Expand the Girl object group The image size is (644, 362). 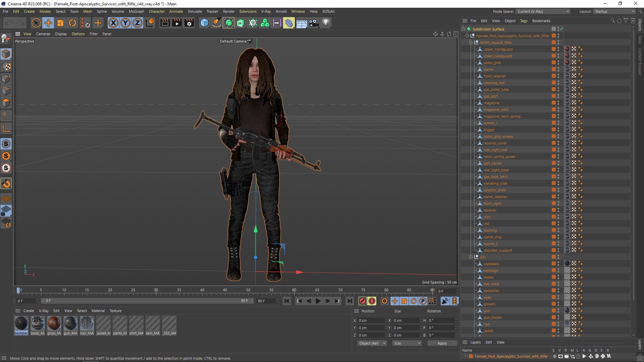click(471, 257)
